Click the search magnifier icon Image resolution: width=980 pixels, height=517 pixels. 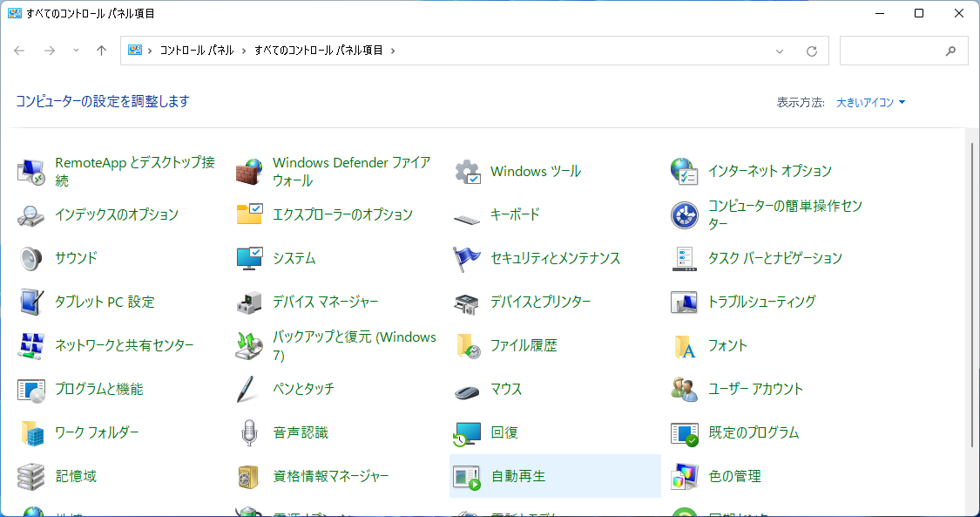tap(950, 51)
